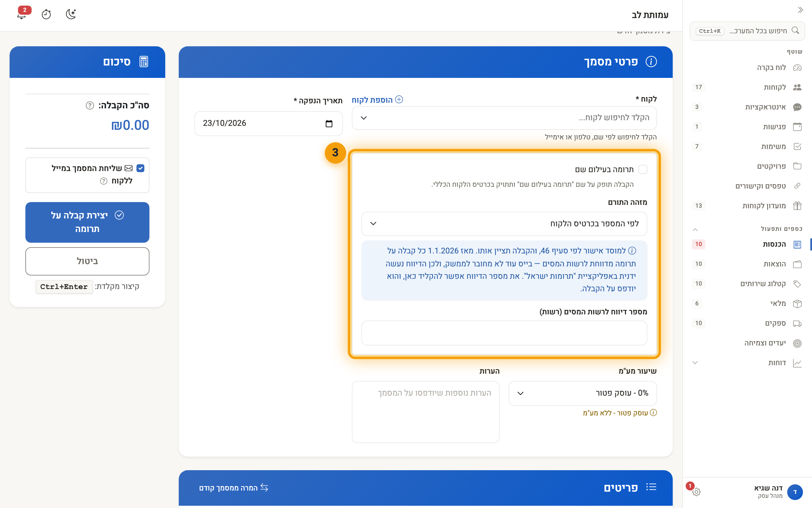Open אינטראקציות sidebar item

tap(747, 107)
